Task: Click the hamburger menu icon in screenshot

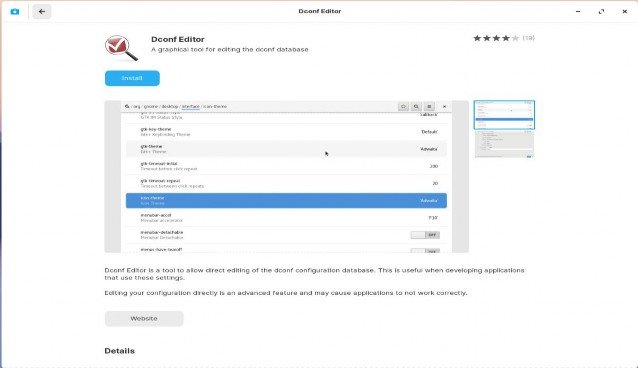Action: pos(429,107)
